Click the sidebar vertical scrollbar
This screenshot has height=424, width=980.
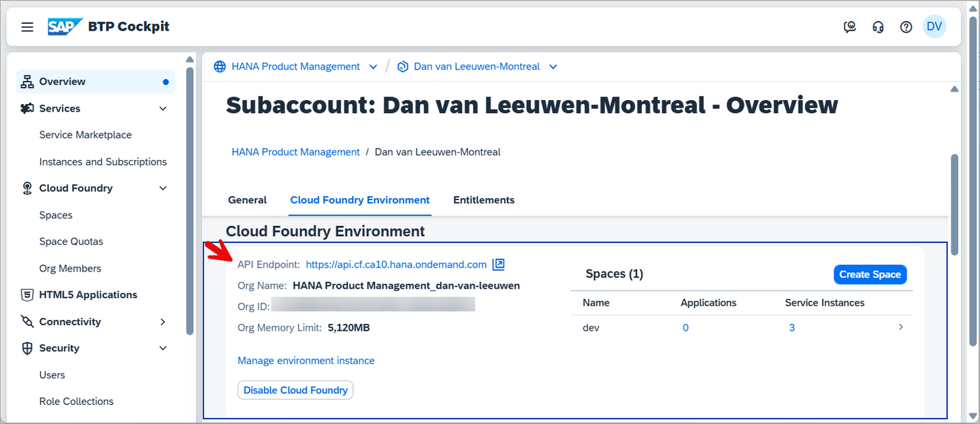[190, 201]
